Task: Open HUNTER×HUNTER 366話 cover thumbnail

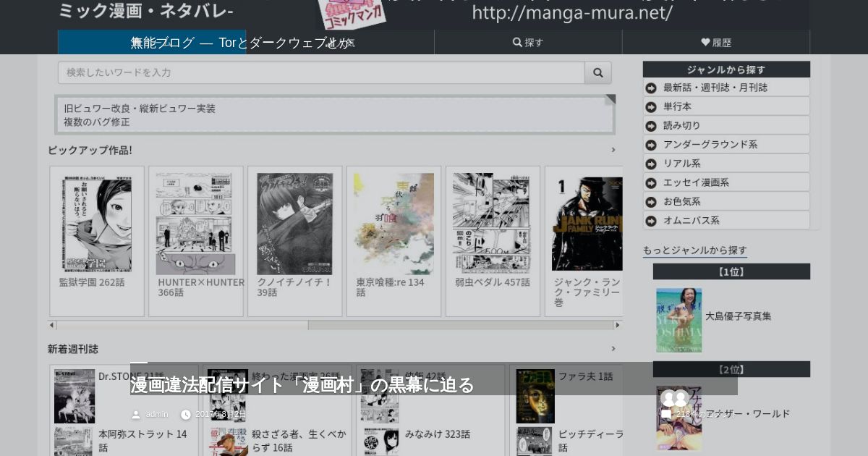Action: [x=195, y=223]
